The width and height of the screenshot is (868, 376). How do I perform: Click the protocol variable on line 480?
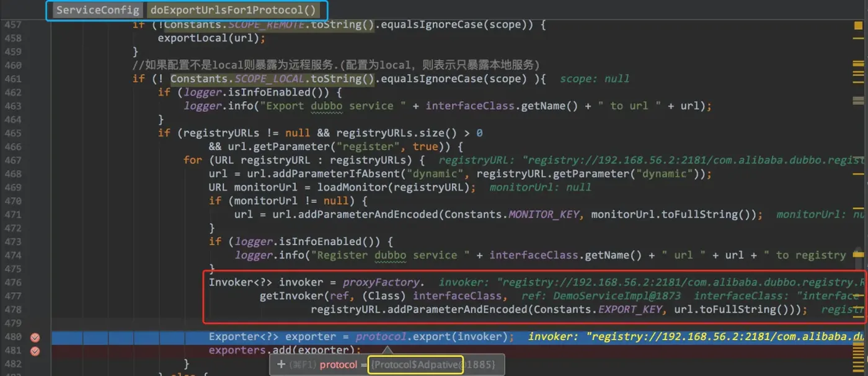(381, 337)
